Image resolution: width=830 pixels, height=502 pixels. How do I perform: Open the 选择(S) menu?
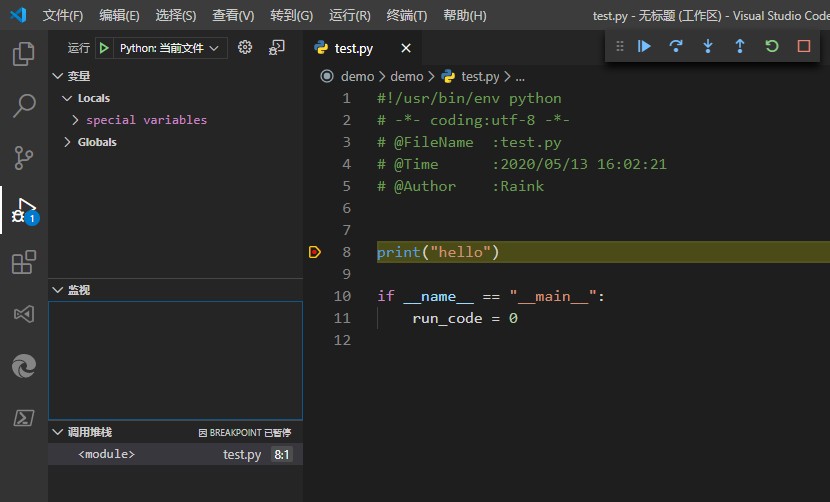coord(176,15)
